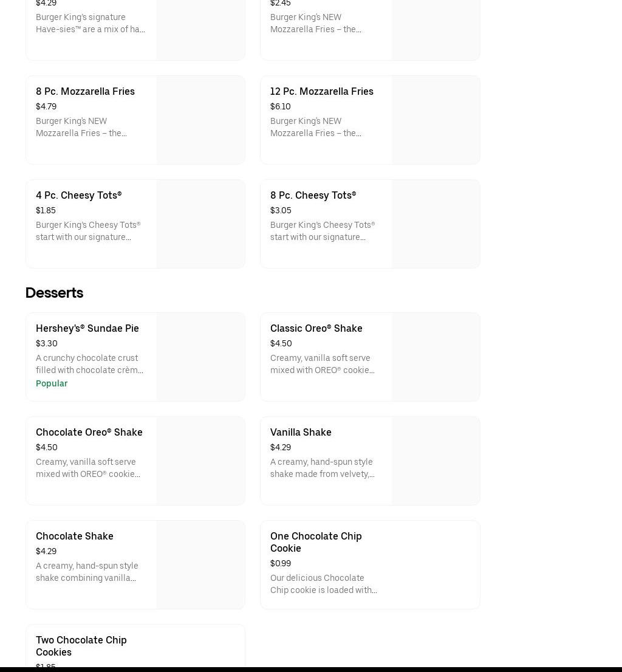Click the One Chocolate Chip Cookie description

tap(324, 584)
